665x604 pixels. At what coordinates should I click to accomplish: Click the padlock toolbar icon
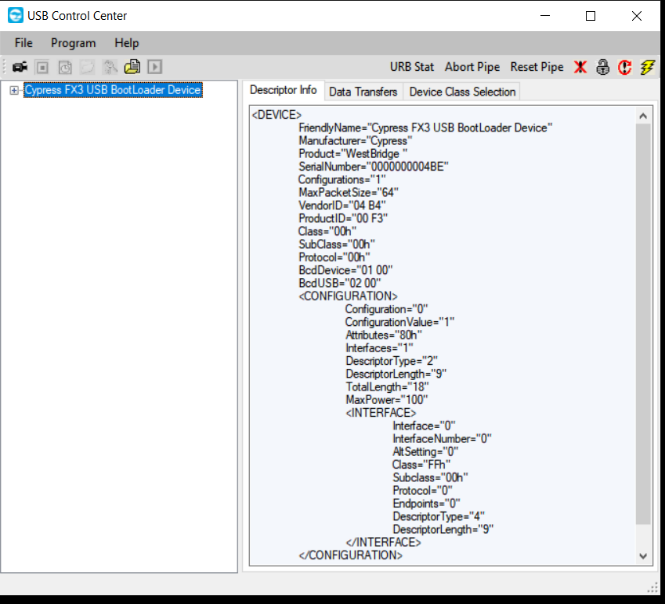[602, 67]
